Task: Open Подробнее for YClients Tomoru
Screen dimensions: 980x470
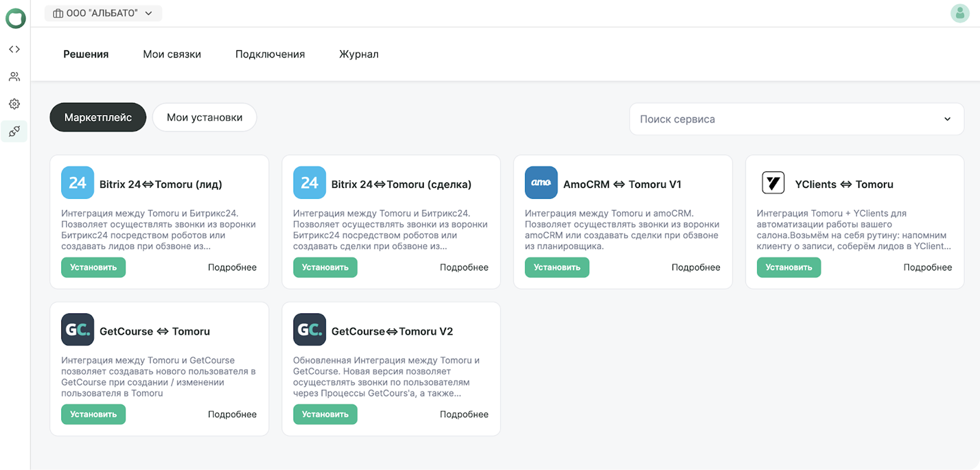Action: pos(928,267)
